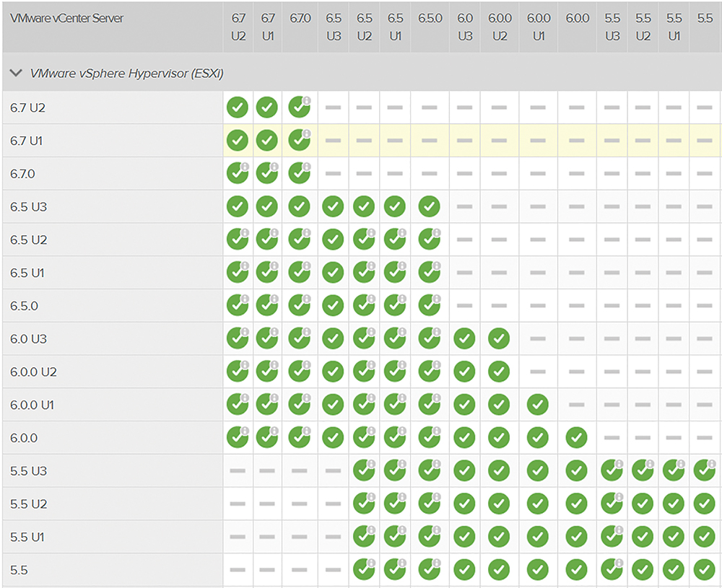Select the ESXi 5.5 U1 row label
The width and height of the screenshot is (722, 588).
27,537
